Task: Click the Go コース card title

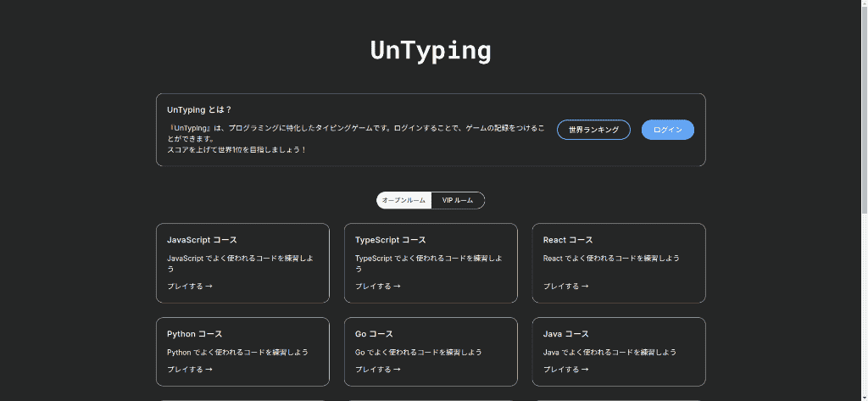Action: pyautogui.click(x=374, y=334)
